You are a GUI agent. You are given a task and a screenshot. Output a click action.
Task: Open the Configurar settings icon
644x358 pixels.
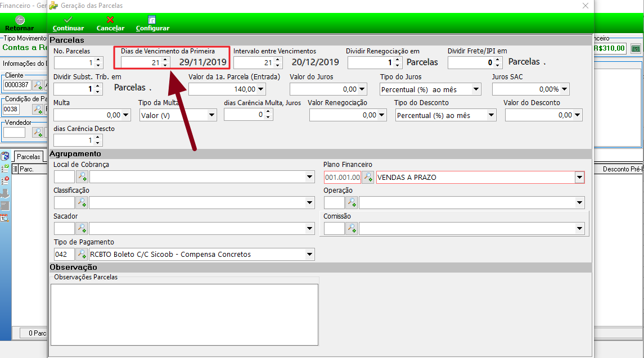152,19
